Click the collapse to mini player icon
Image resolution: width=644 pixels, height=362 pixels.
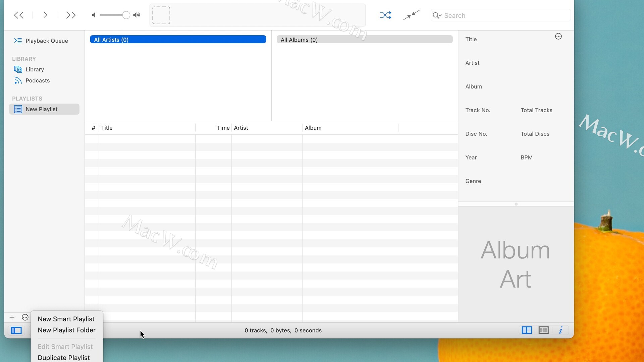pos(411,15)
